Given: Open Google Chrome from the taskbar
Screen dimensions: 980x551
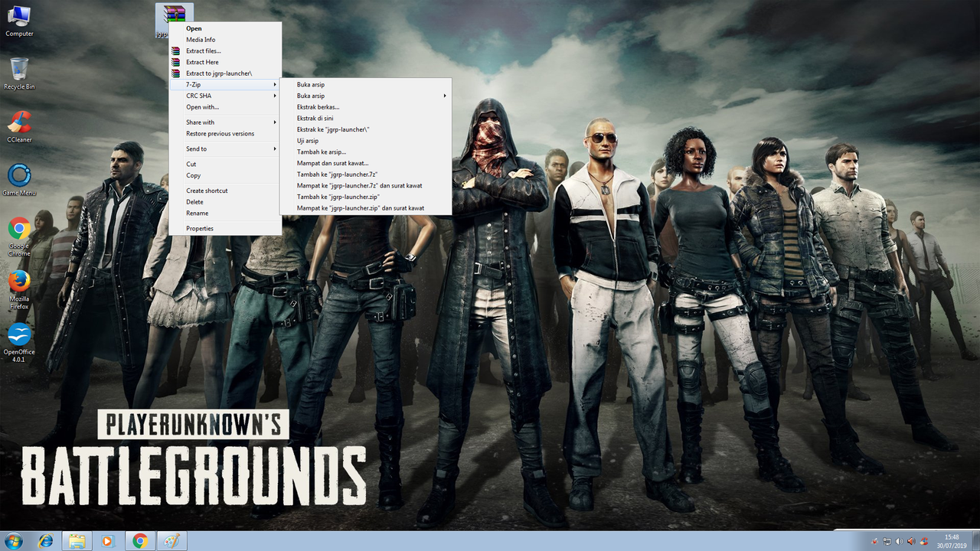Looking at the screenshot, I should (140, 541).
